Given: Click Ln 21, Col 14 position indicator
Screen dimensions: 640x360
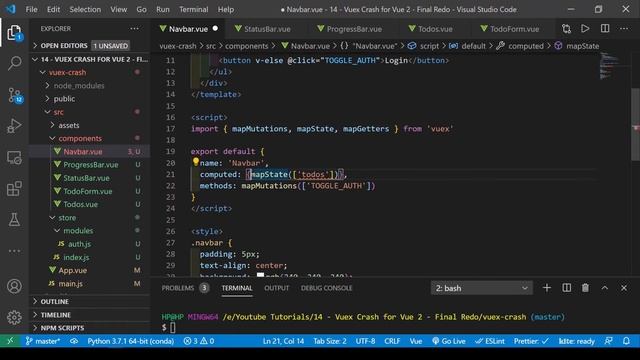Looking at the screenshot, I should click(283, 341).
